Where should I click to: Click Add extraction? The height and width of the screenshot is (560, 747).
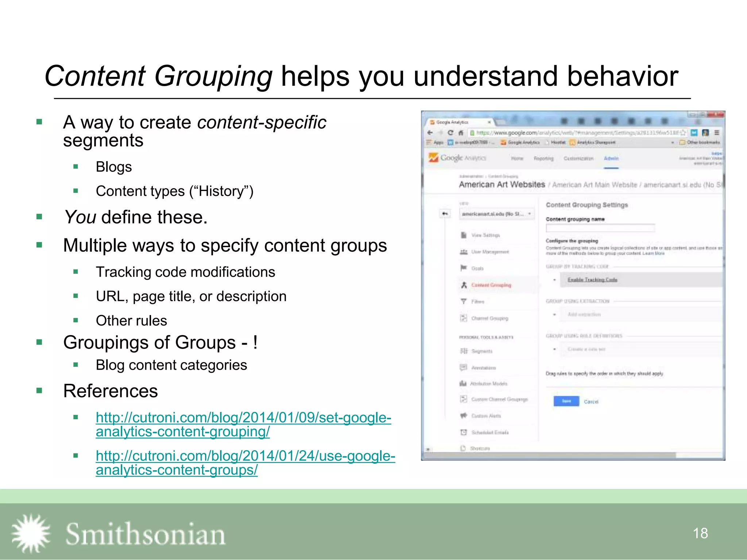click(x=584, y=314)
